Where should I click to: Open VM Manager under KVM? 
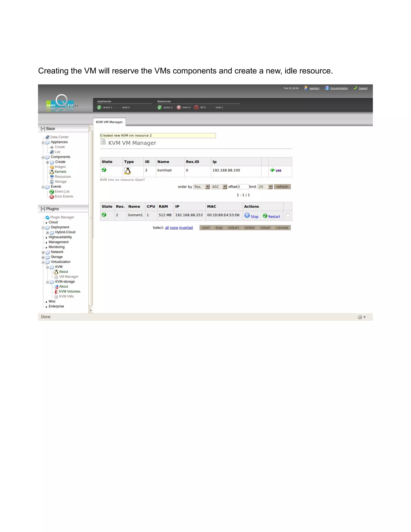click(68, 277)
